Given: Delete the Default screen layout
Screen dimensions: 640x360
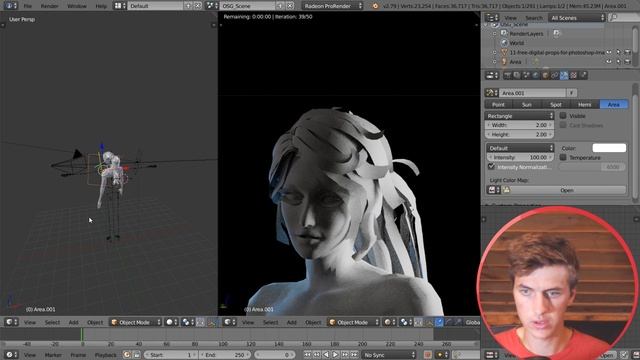Looking at the screenshot, I should coord(198,6).
